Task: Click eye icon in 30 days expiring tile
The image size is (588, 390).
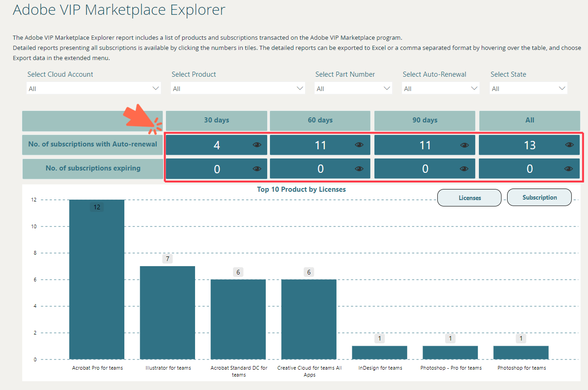Action: pos(257,169)
